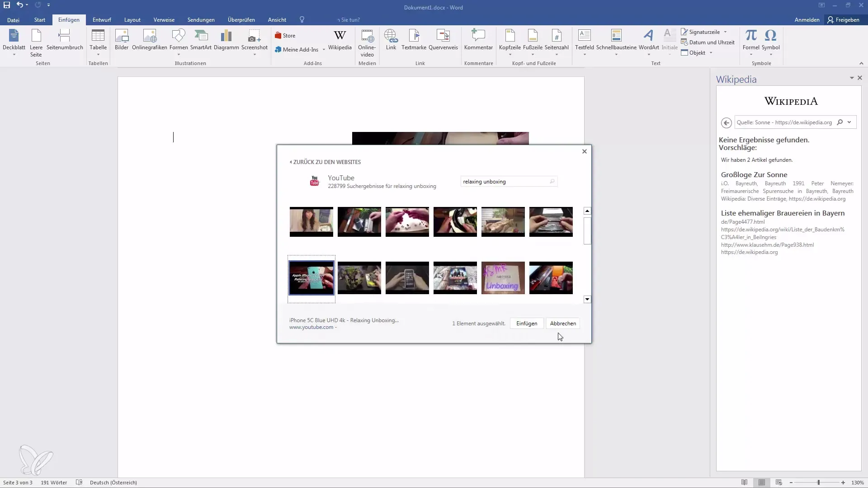The height and width of the screenshot is (488, 868).
Task: Open the Office Store
Action: [x=285, y=36]
